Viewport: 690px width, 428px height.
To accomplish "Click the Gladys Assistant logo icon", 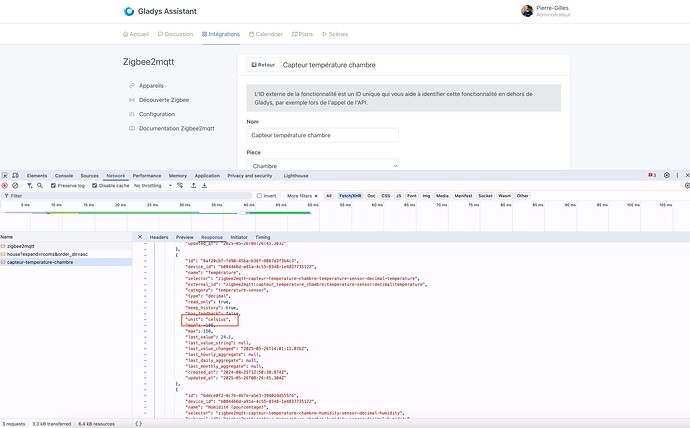I will pos(129,12).
